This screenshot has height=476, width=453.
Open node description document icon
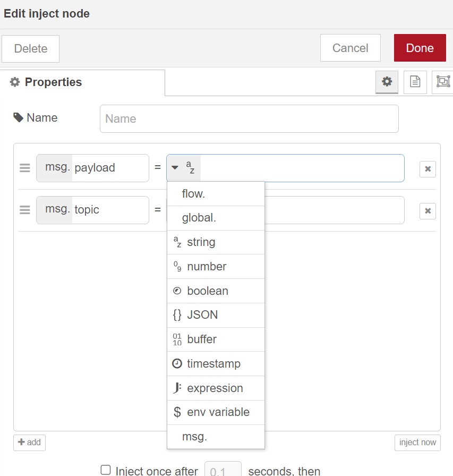pos(415,82)
